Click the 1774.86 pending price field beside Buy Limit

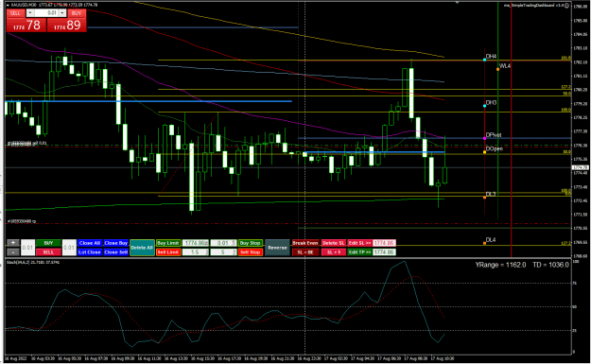pos(195,243)
